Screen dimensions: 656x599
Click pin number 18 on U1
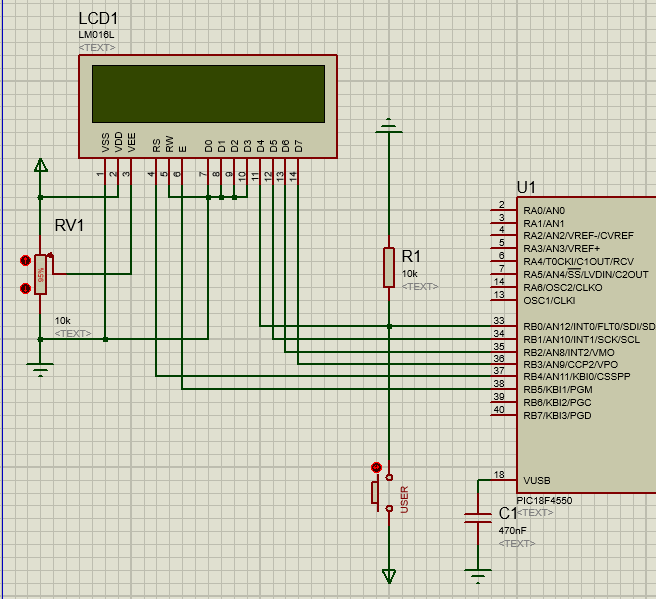pos(499,475)
